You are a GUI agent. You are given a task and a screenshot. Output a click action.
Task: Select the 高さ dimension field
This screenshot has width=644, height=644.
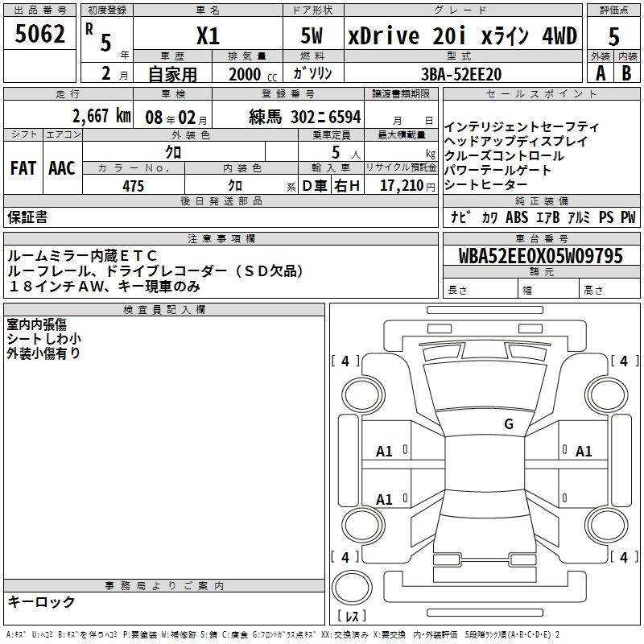click(609, 290)
